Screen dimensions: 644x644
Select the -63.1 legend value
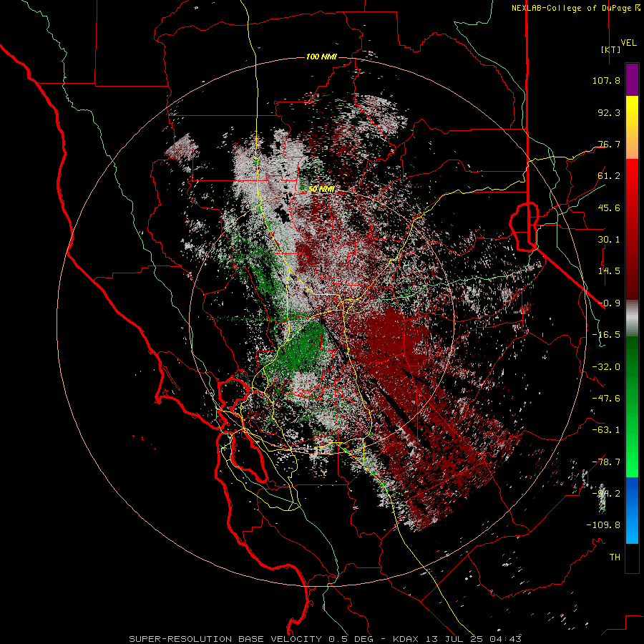(x=606, y=430)
